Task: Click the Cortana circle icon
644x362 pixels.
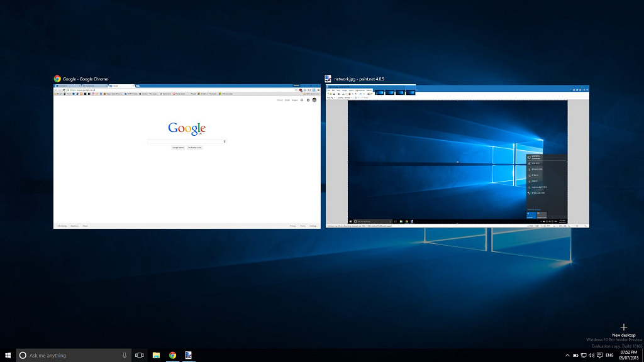Action: tap(23, 356)
